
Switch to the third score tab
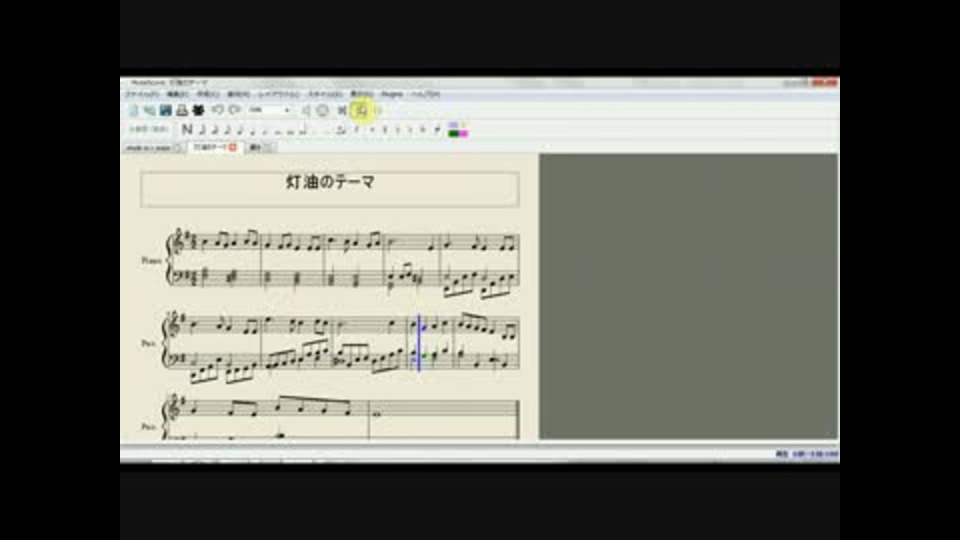257,148
